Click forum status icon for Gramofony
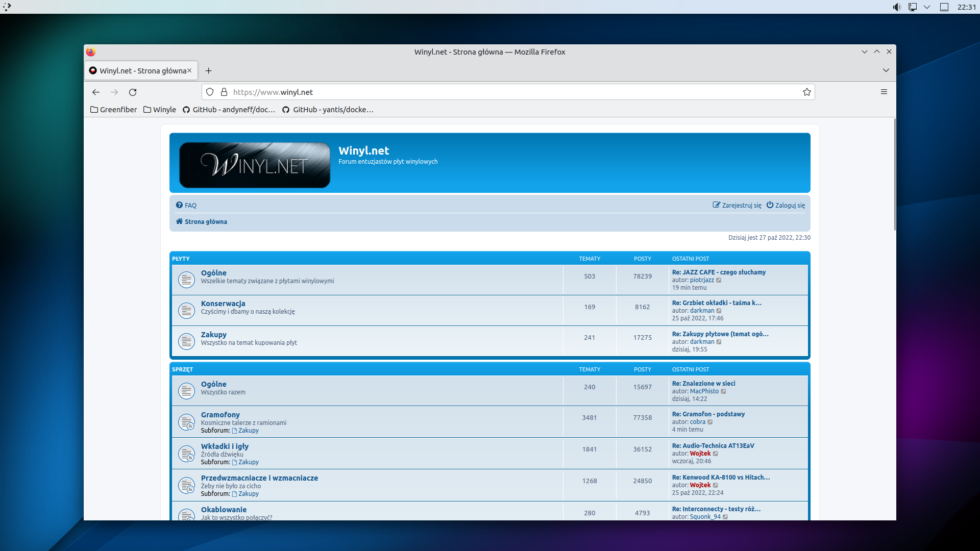The height and width of the screenshot is (551, 980). tap(186, 422)
